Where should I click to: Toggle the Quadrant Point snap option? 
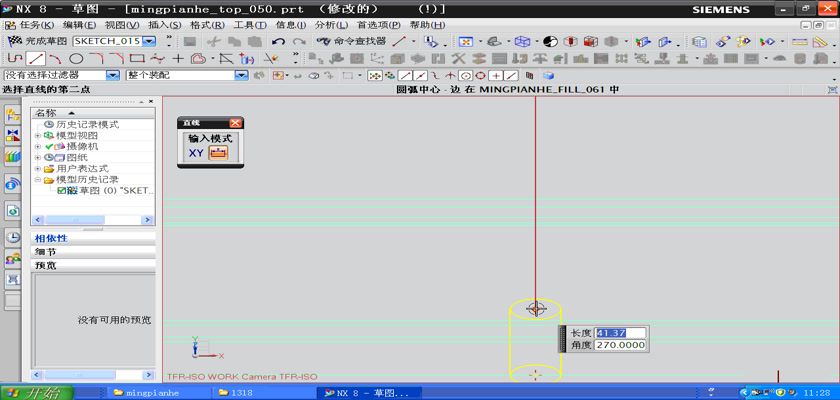pyautogui.click(x=481, y=76)
